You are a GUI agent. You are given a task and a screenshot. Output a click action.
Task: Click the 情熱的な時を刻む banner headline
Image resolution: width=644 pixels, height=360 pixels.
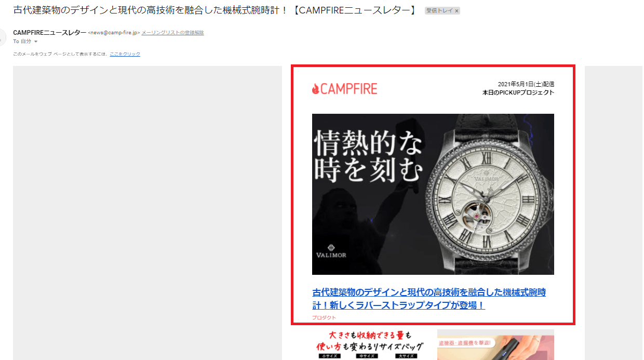[x=368, y=157]
